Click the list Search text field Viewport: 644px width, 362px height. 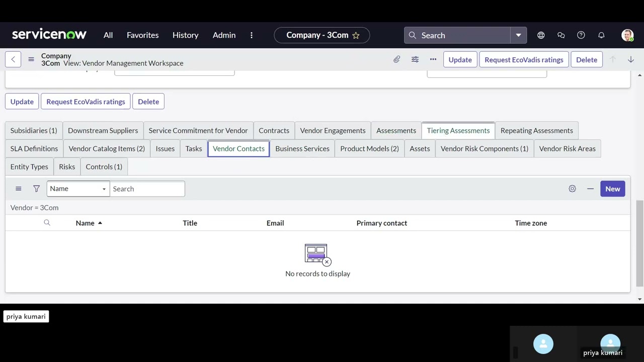147,189
